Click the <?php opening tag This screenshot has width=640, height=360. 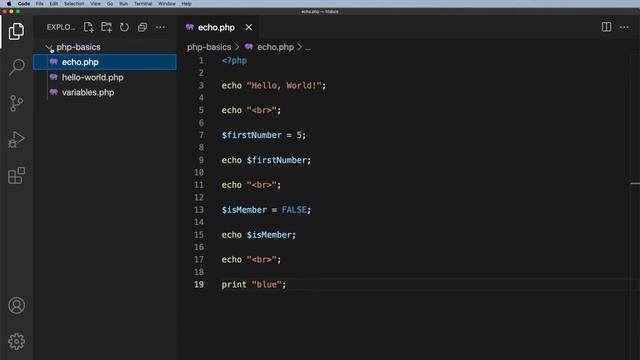234,61
